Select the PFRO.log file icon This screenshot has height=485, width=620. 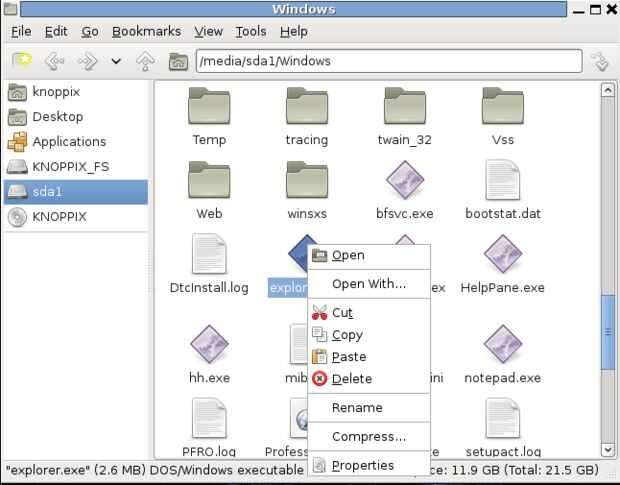pyautogui.click(x=209, y=419)
